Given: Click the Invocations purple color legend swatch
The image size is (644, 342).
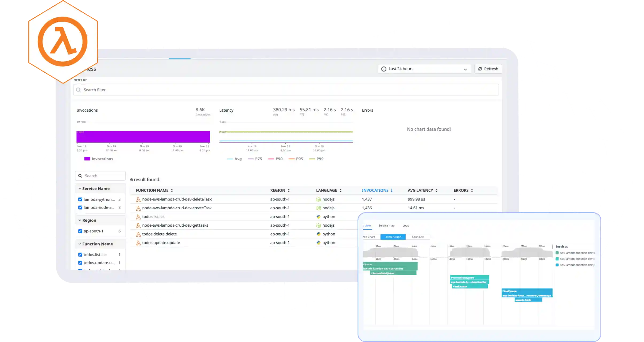Looking at the screenshot, I should 87,159.
